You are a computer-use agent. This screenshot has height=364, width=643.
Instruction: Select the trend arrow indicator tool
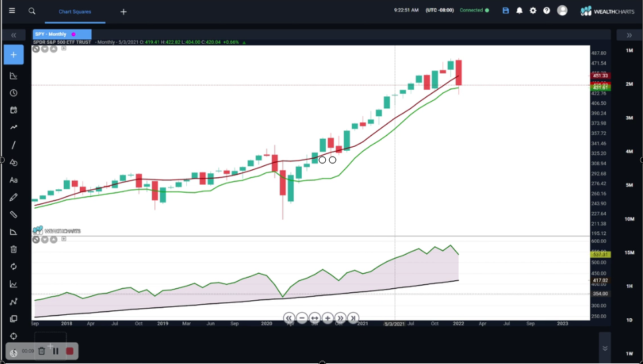pyautogui.click(x=13, y=128)
